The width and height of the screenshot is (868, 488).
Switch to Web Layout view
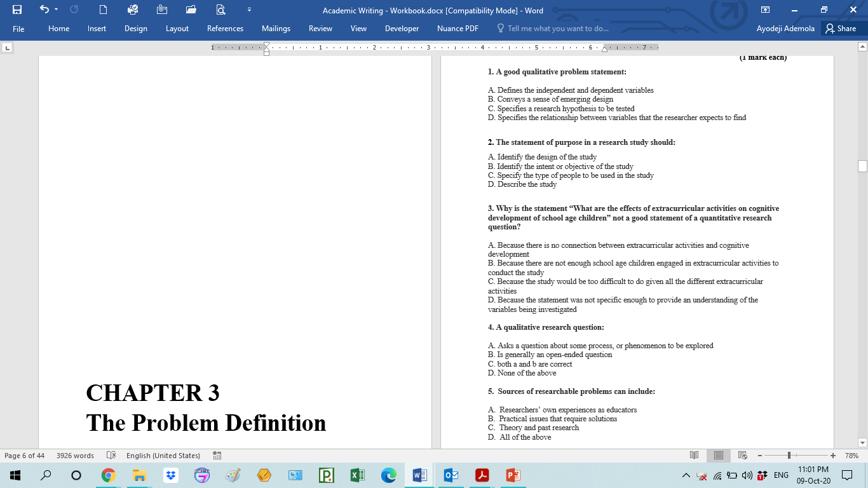[x=742, y=455]
